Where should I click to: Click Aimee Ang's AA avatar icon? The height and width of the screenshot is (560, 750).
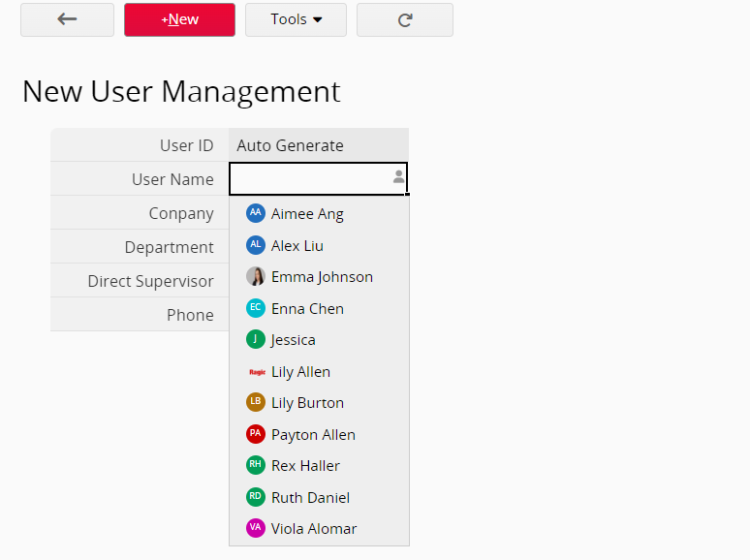(x=256, y=213)
